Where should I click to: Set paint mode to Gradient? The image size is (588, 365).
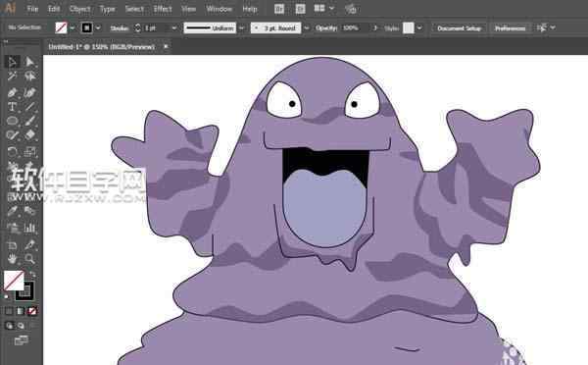(x=21, y=311)
